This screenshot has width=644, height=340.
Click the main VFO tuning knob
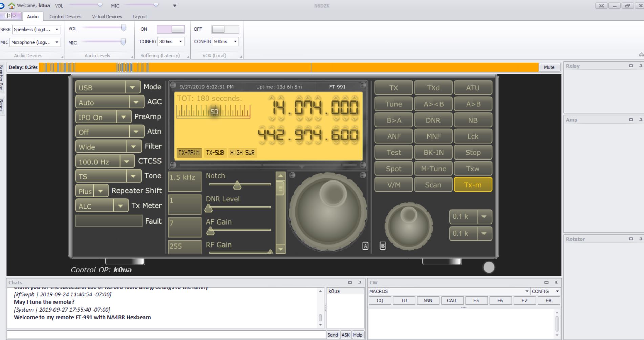point(328,212)
